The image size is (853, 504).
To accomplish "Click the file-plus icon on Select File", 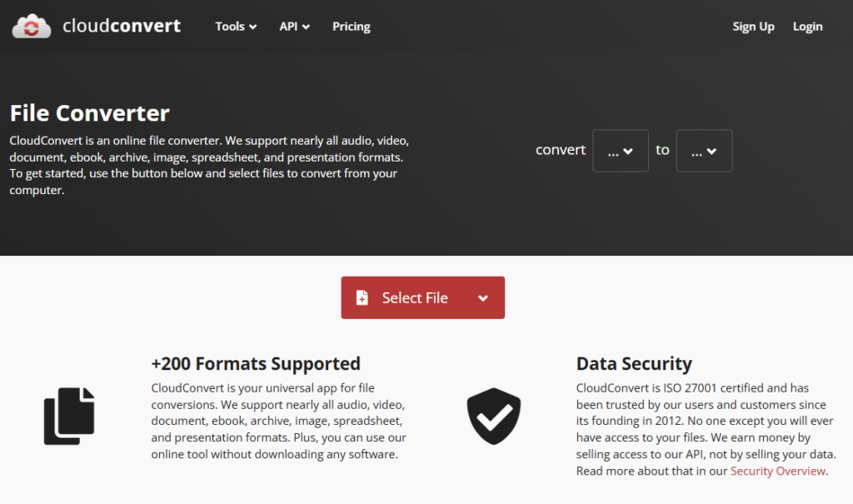I will 362,297.
